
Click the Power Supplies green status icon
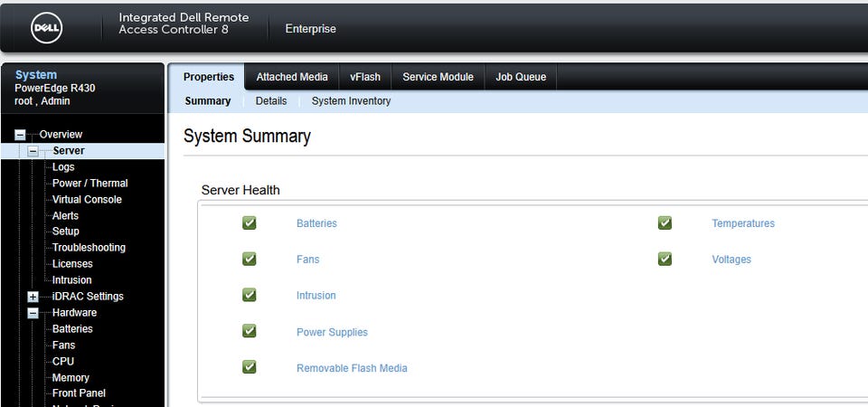pos(250,331)
